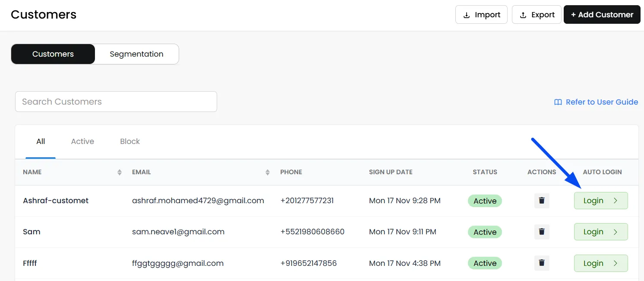
Task: Click the email ffggtggggg@gmail.com
Action: pyautogui.click(x=178, y=263)
